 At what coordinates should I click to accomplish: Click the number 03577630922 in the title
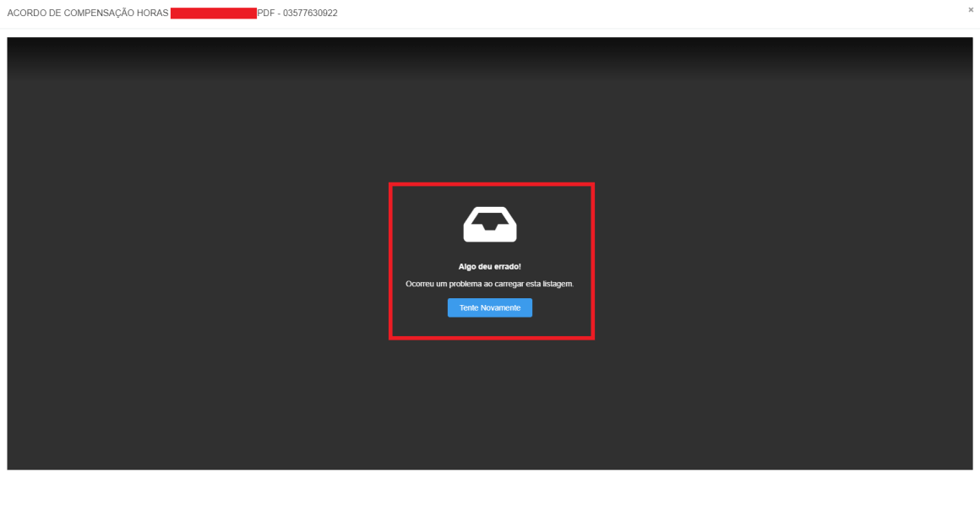point(311,14)
